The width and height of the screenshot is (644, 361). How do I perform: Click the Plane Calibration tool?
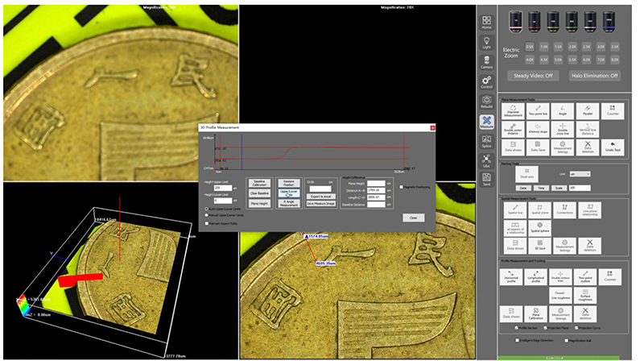[536, 313]
